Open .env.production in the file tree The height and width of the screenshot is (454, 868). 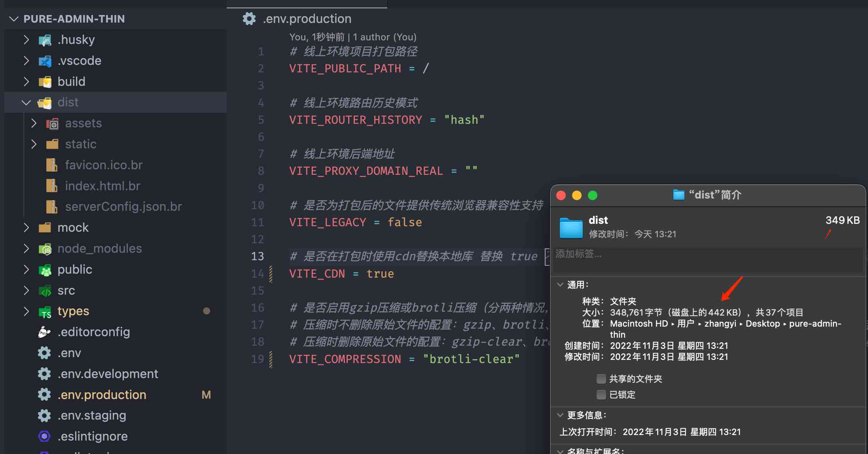(x=102, y=395)
